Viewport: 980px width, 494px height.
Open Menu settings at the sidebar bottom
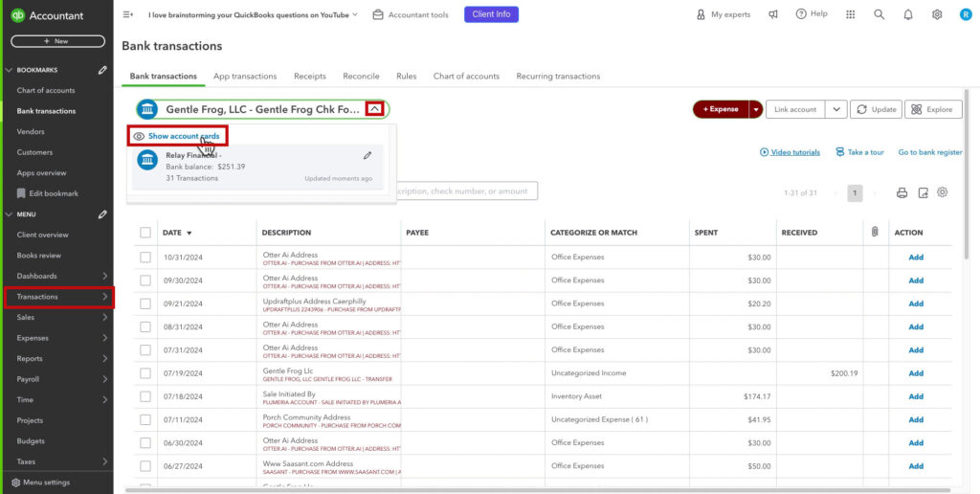40,483
